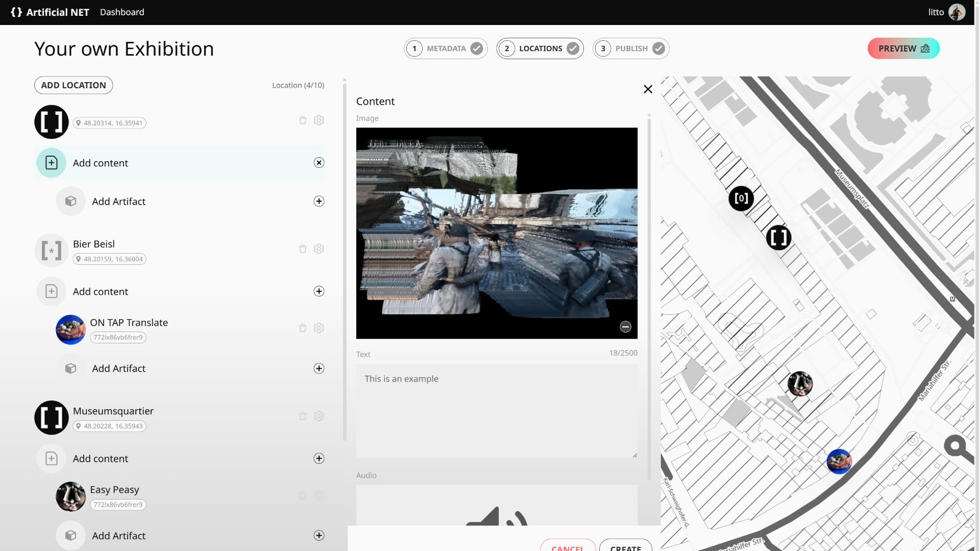
Task: Expand Add Artifact under the first location
Action: [x=319, y=202]
